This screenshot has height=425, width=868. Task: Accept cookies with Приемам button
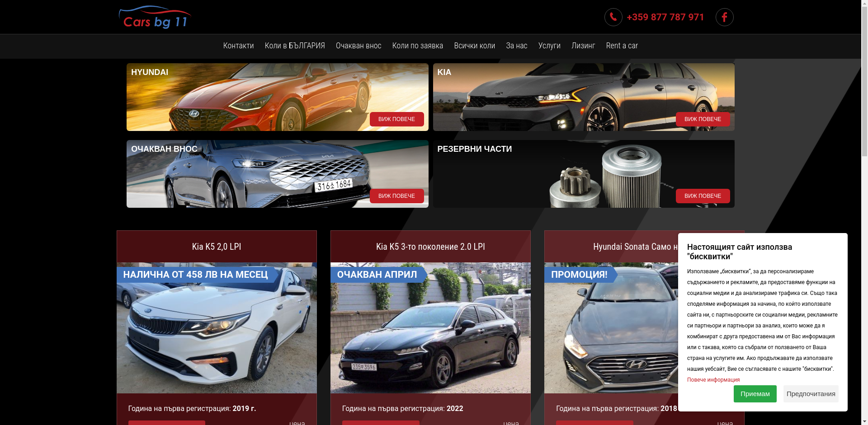755,394
